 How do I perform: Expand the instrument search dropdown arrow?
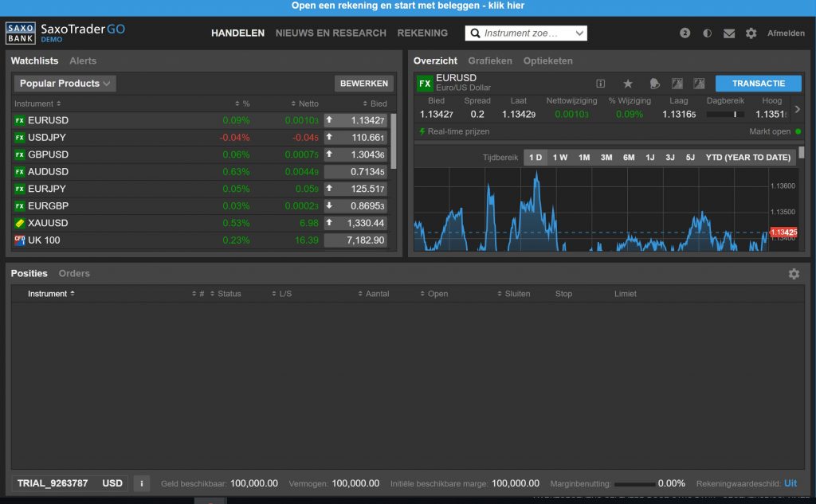579,33
